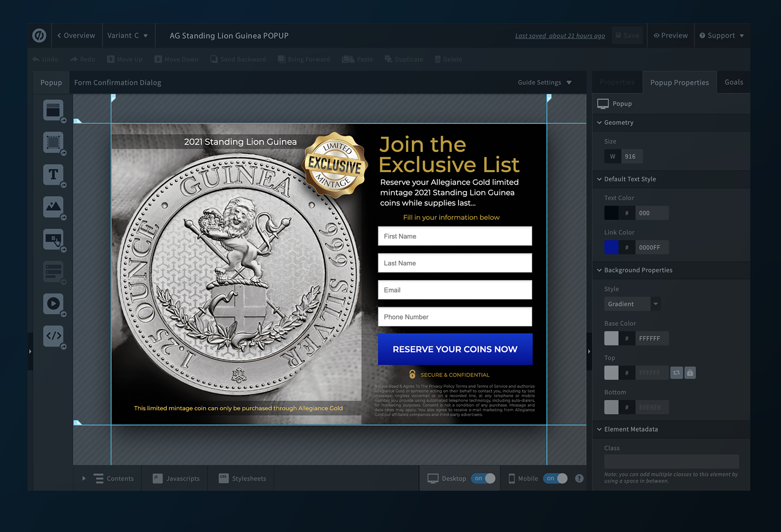The width and height of the screenshot is (781, 532).
Task: Click the Join the Exclusive List heading
Action: (449, 154)
